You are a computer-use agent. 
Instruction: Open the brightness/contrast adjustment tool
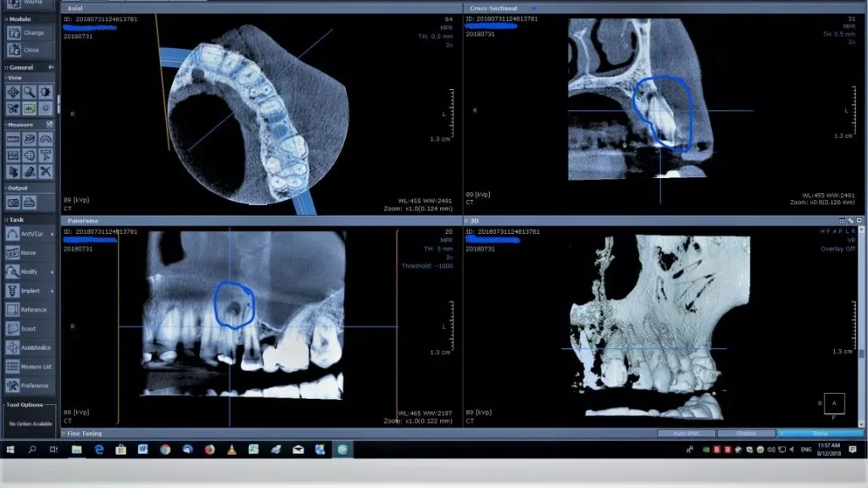click(x=47, y=91)
